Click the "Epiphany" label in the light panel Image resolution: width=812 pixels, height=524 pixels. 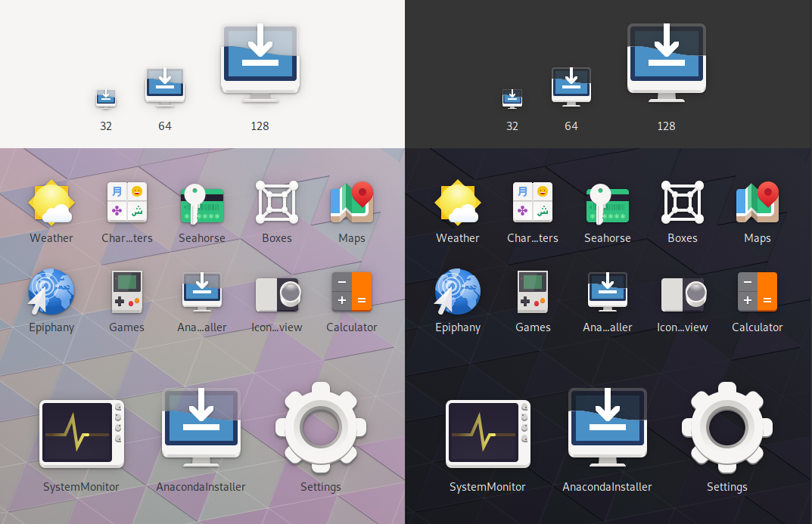click(51, 328)
